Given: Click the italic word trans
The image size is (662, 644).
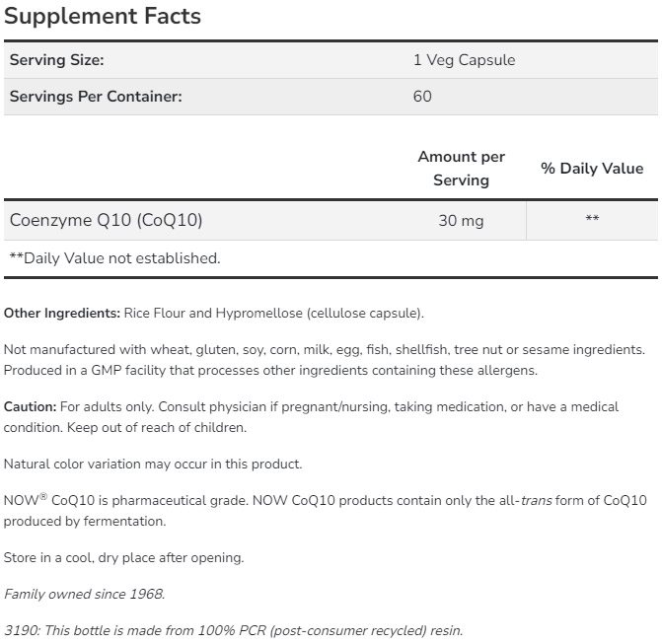Looking at the screenshot, I should (x=537, y=501).
